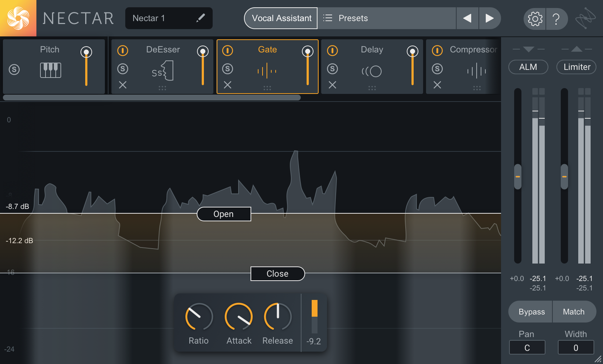Image resolution: width=603 pixels, height=364 pixels.
Task: Open the Vocal Assistant
Action: 281,18
